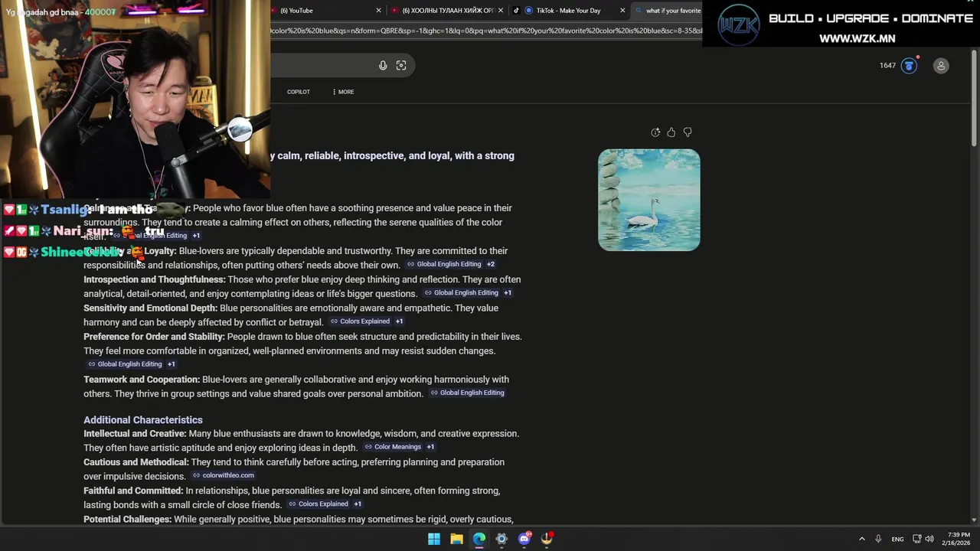The width and height of the screenshot is (980, 551).
Task: Click the volume speaker tray icon
Action: [929, 539]
